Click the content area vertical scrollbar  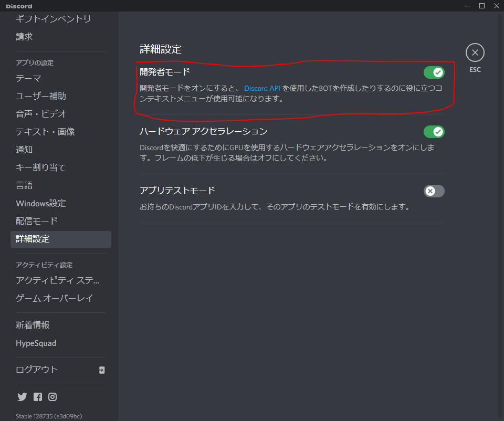[x=500, y=216]
